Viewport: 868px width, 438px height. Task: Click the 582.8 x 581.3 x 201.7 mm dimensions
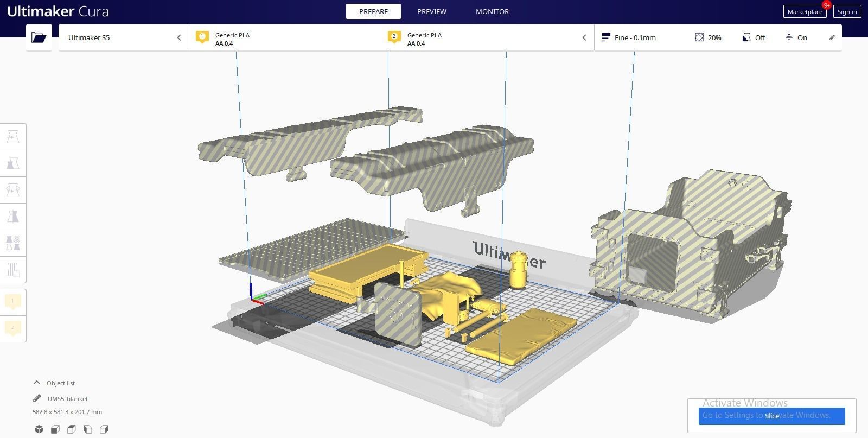point(67,412)
